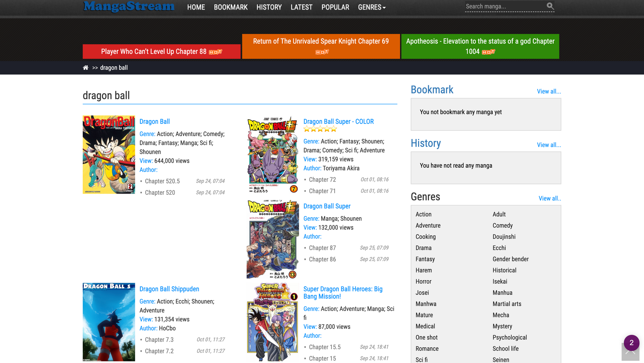The width and height of the screenshot is (644, 363).
Task: Focus the Search manga input field
Action: tap(505, 6)
